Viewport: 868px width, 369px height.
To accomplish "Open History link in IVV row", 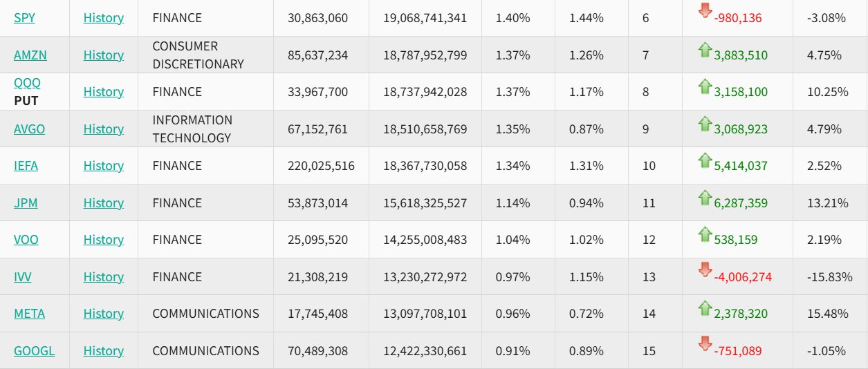I will (x=104, y=277).
